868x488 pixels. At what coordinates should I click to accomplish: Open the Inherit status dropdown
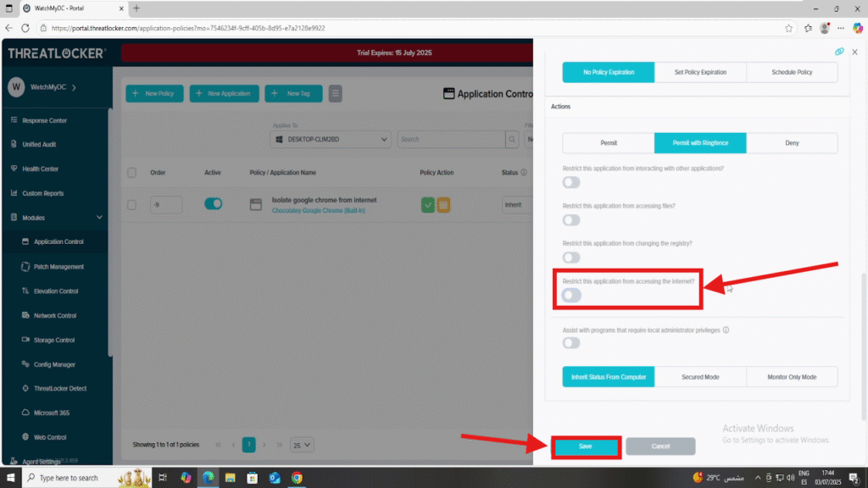(517, 205)
